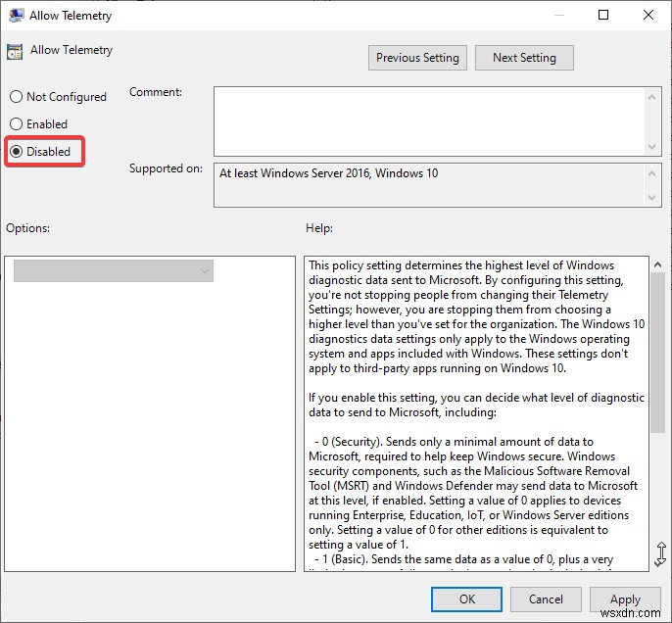Viewport: 672px width, 623px height.
Task: Close the Allow Telemetry window
Action: tap(648, 15)
